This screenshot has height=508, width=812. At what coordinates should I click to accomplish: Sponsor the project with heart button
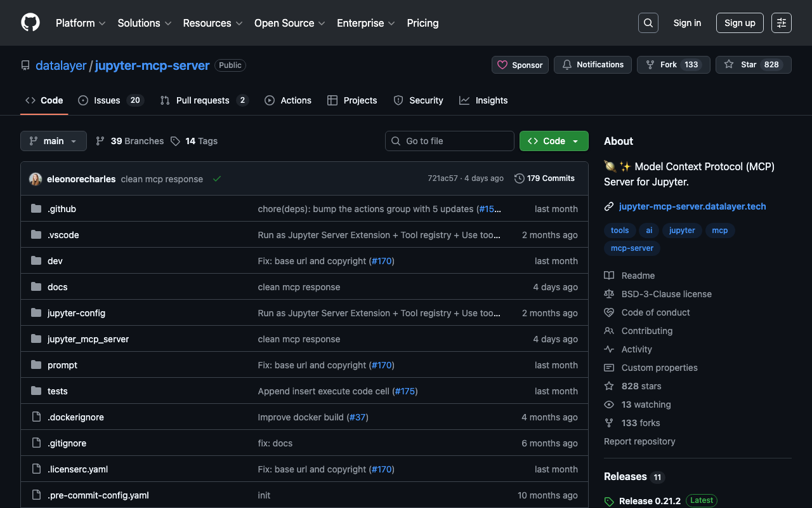point(520,65)
